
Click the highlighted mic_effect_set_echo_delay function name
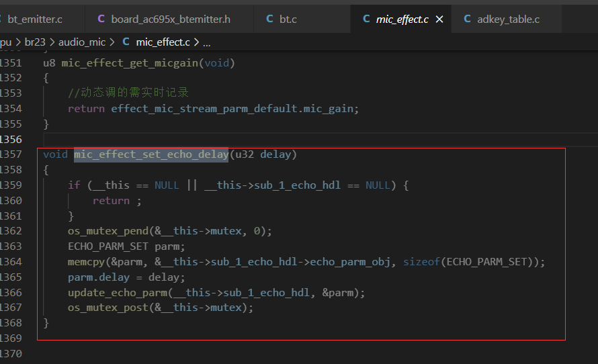coord(151,154)
